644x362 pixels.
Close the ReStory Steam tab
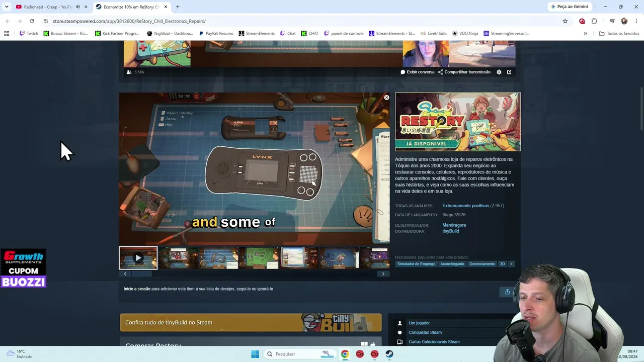pos(166,7)
